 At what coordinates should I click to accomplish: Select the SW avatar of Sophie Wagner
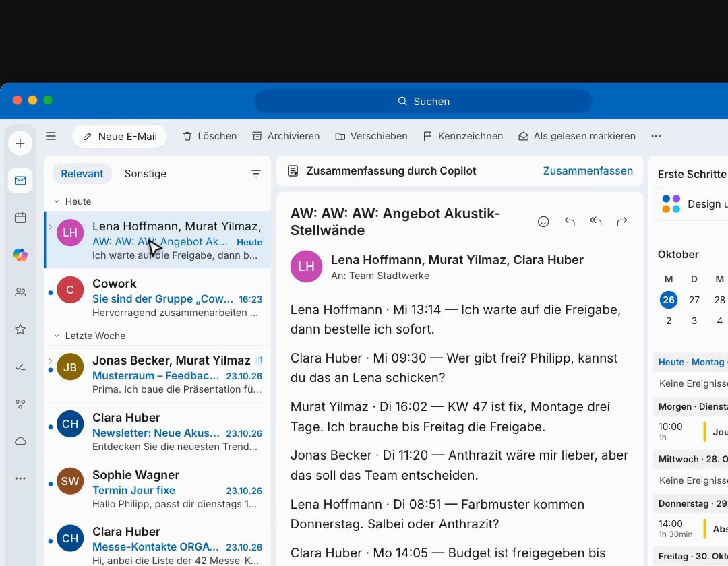coord(70,481)
